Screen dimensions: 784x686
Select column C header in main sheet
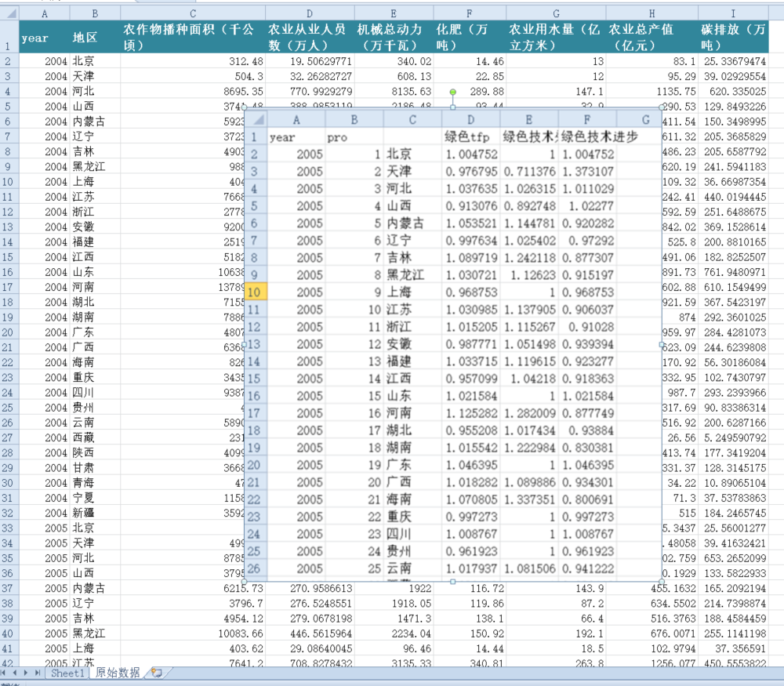coord(193,13)
